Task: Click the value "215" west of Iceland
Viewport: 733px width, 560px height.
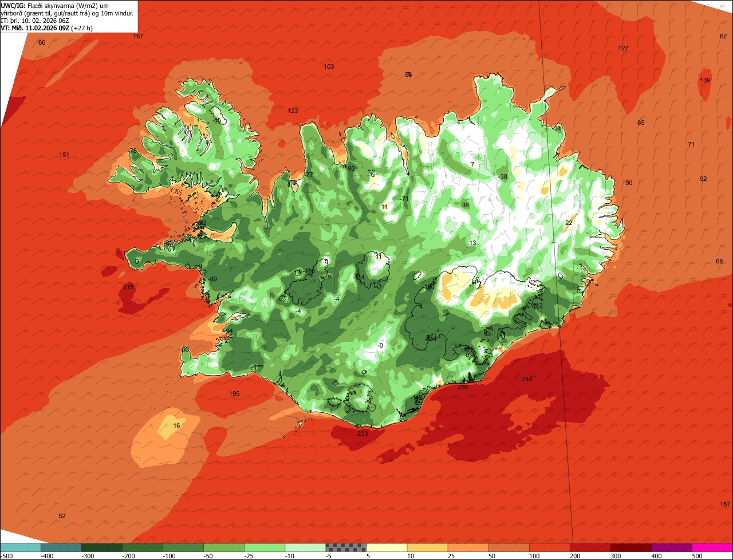Action: (128, 287)
